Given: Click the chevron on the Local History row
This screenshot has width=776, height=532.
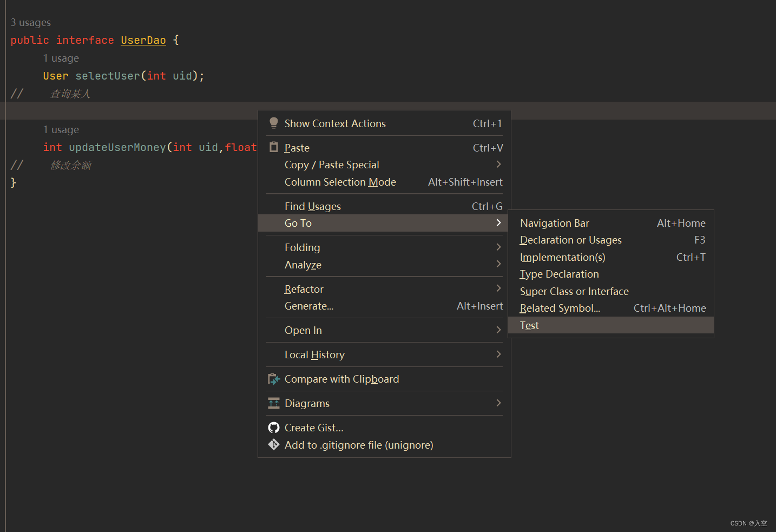Looking at the screenshot, I should (498, 354).
